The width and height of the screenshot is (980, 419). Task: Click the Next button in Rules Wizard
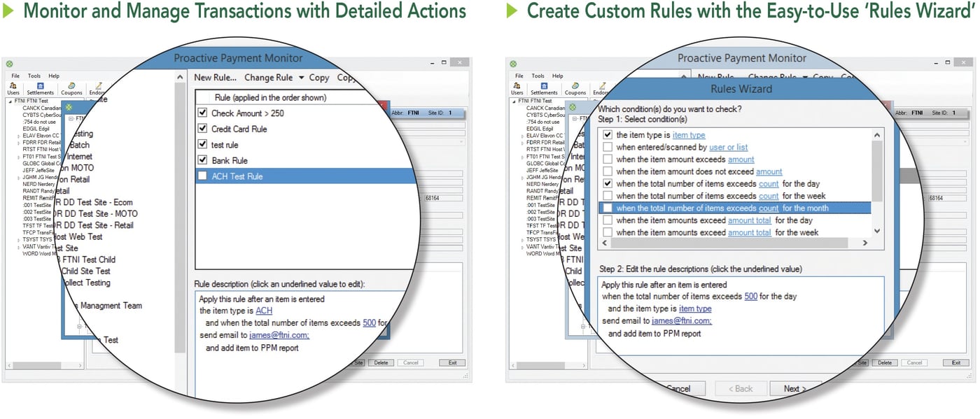pyautogui.click(x=794, y=389)
